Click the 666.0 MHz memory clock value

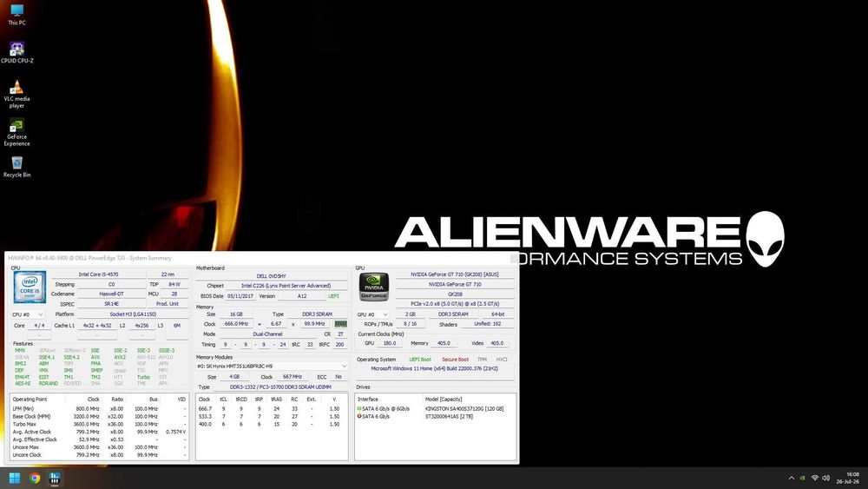(x=236, y=324)
